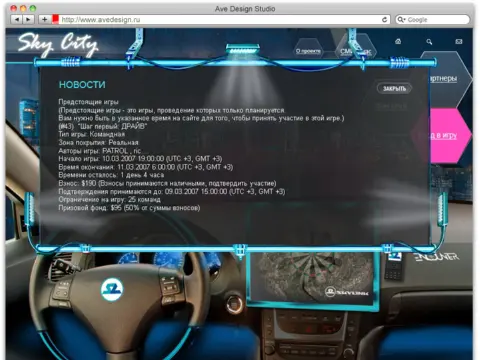480x360 pixels.
Task: Click the Skylink logo on steering wheel
Action: click(112, 289)
